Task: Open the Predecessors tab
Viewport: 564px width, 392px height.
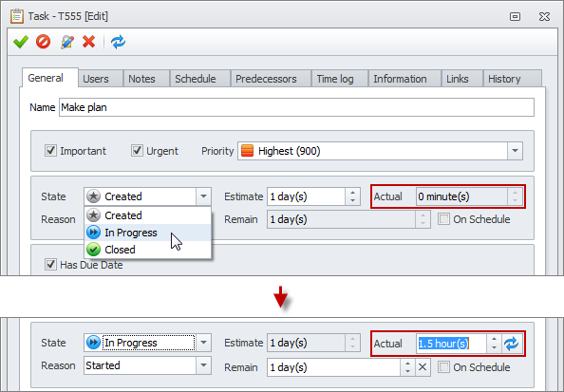Action: click(x=271, y=79)
